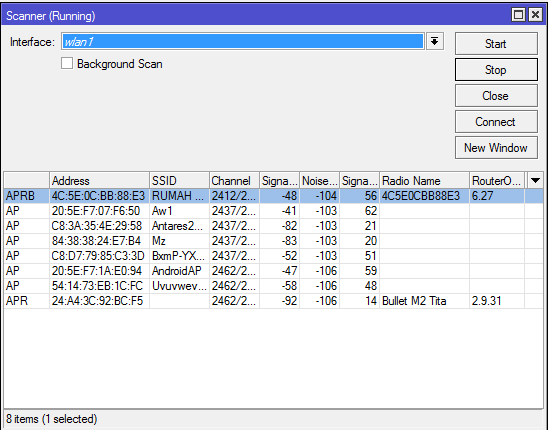This screenshot has height=430, width=548.
Task: Close the Scanner window with X
Action: tap(535, 15)
